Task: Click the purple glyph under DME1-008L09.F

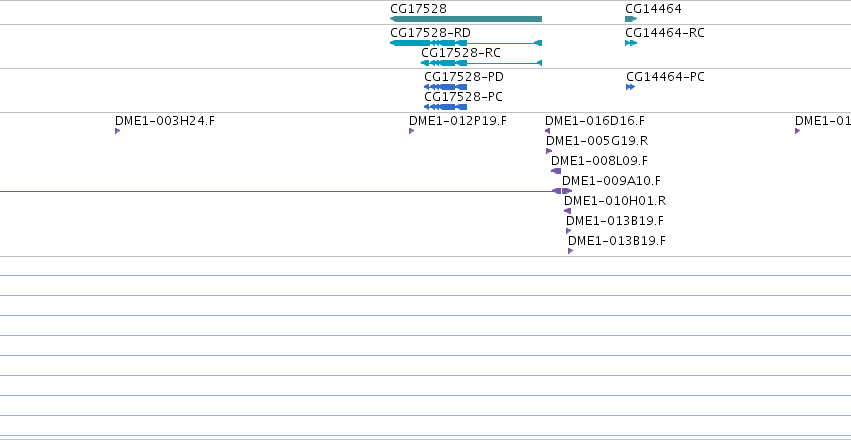Action: pyautogui.click(x=556, y=171)
